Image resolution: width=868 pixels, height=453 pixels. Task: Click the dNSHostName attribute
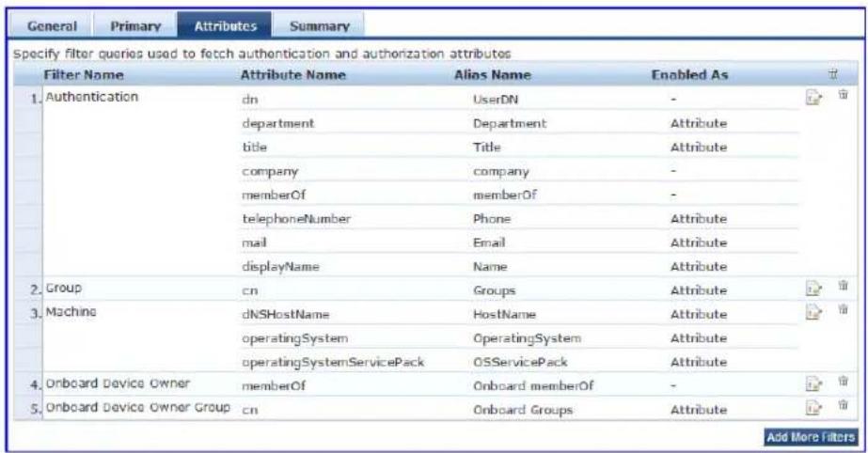coord(286,314)
